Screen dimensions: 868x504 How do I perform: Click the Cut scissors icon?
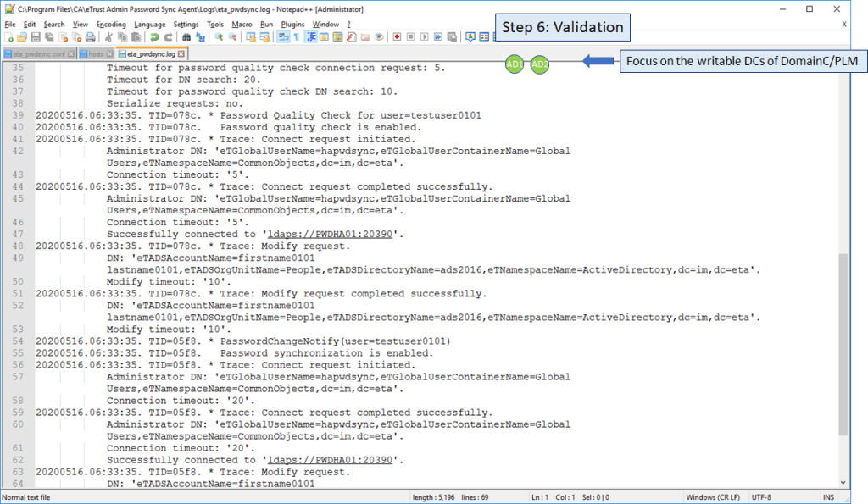tap(108, 37)
